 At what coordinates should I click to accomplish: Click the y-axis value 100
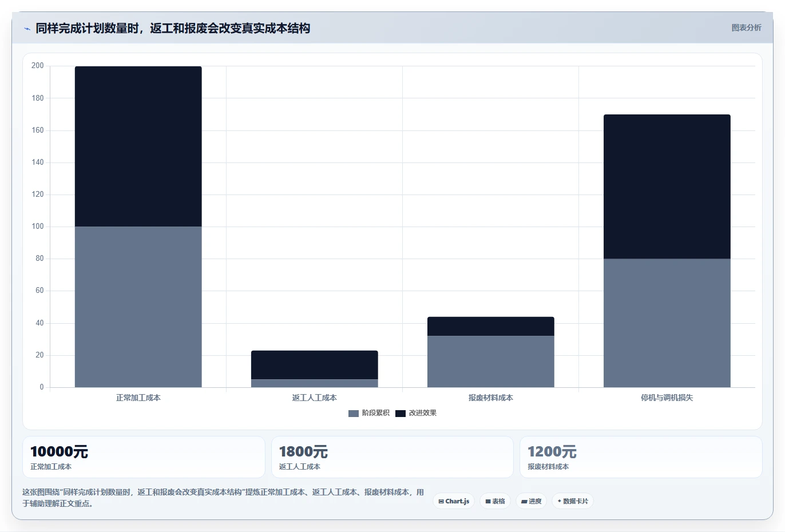38,227
